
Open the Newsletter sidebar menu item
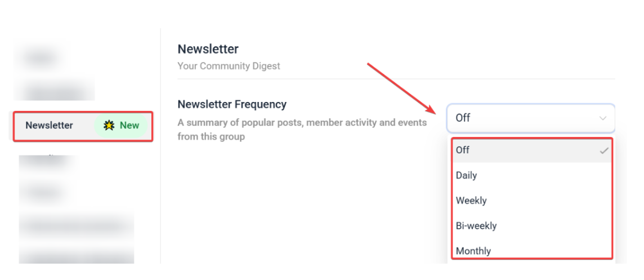click(50, 125)
